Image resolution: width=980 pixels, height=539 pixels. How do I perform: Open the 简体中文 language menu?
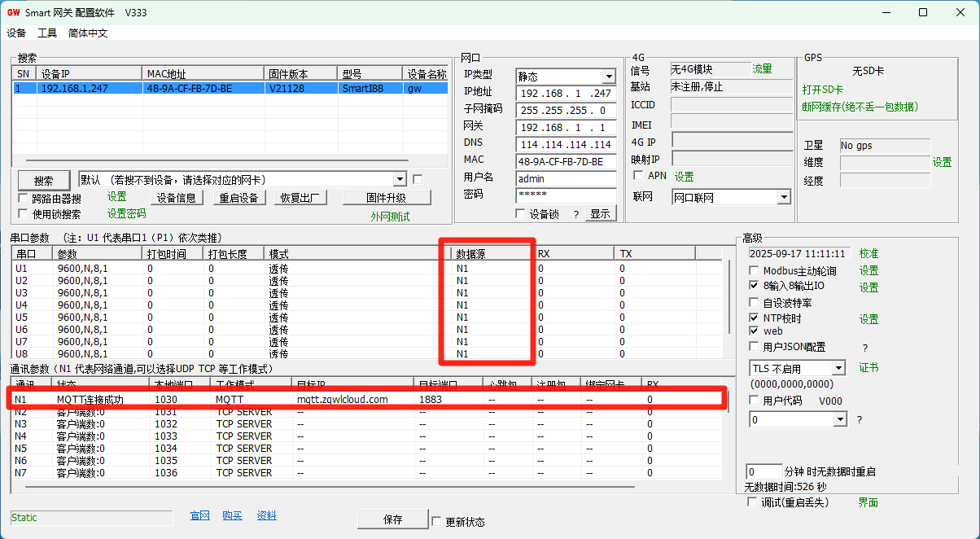88,33
